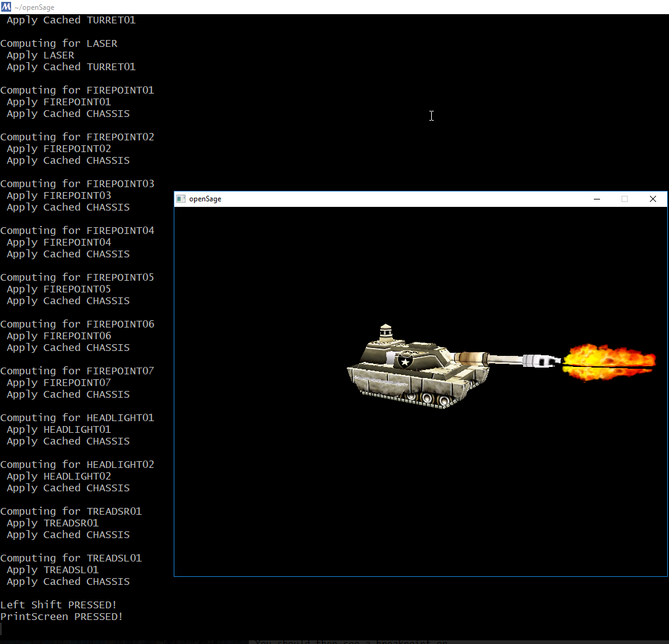Click the ~/openSage terminal title text
This screenshot has width=669, height=644.
pyautogui.click(x=34, y=7)
